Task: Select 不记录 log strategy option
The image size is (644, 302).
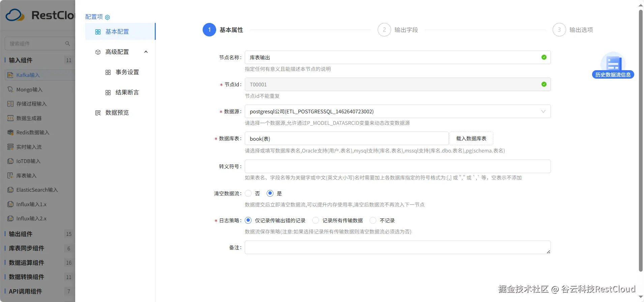Action: coord(373,220)
